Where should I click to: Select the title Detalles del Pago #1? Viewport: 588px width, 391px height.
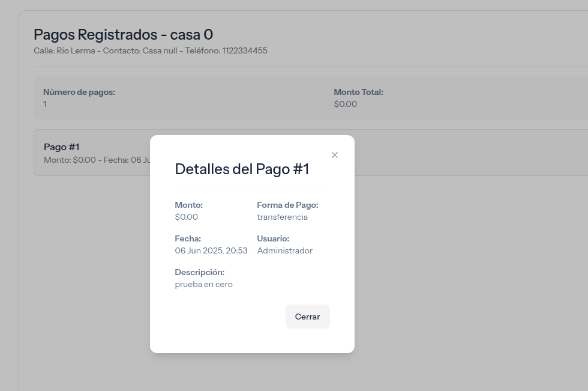[242, 169]
